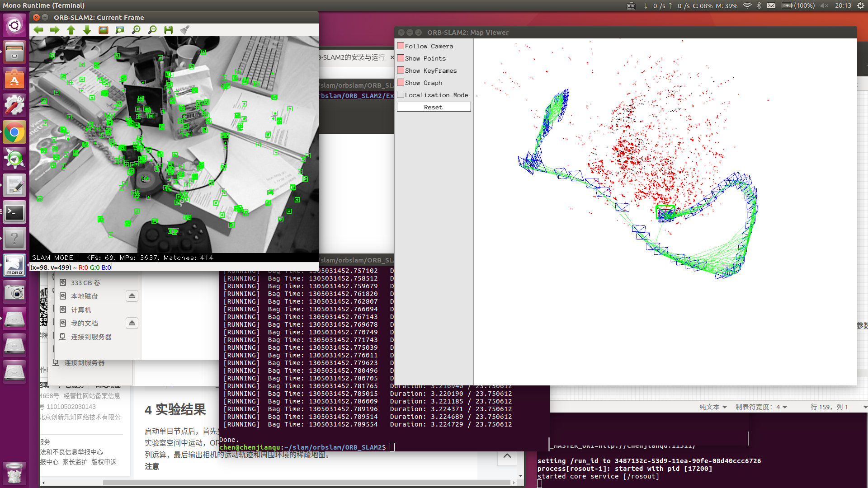
Task: Open the Terminal from the dock
Action: pyautogui.click(x=14, y=212)
